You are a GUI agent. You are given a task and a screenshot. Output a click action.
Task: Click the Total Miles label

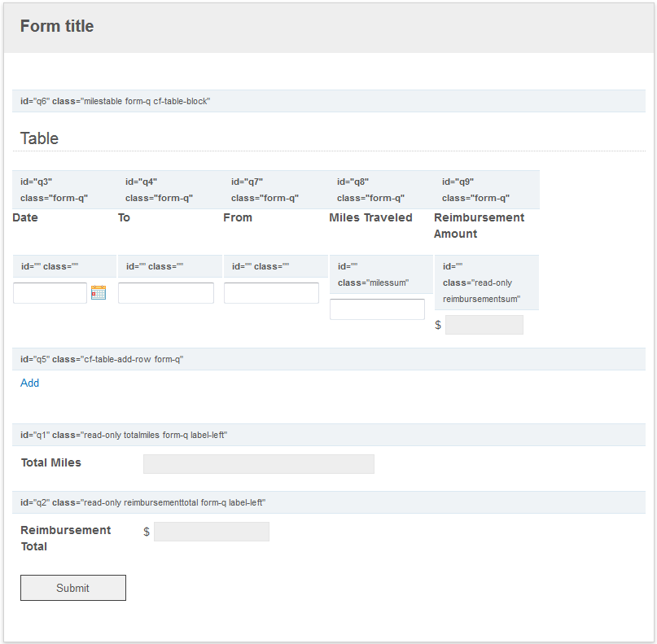(51, 462)
